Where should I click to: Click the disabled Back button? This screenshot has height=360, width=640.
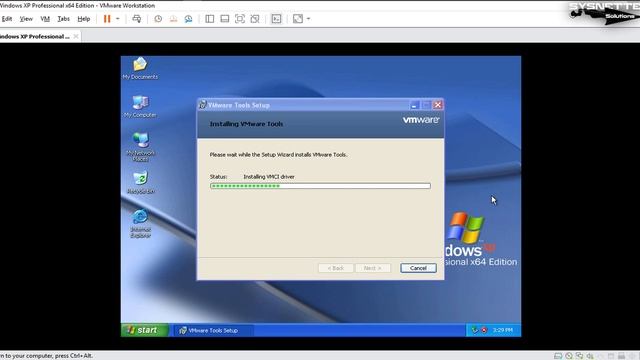[336, 268]
